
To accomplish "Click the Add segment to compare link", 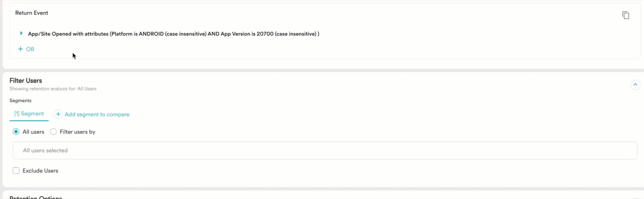I will tap(97, 115).
